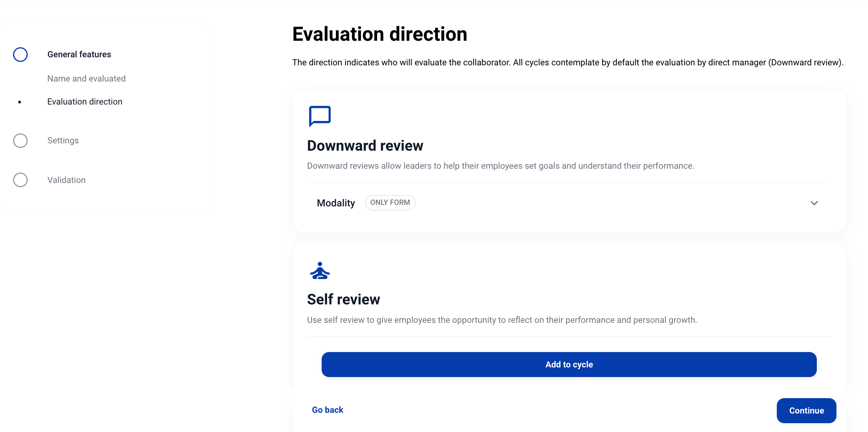Click the bullet beside Evaluation direction step

pos(20,102)
